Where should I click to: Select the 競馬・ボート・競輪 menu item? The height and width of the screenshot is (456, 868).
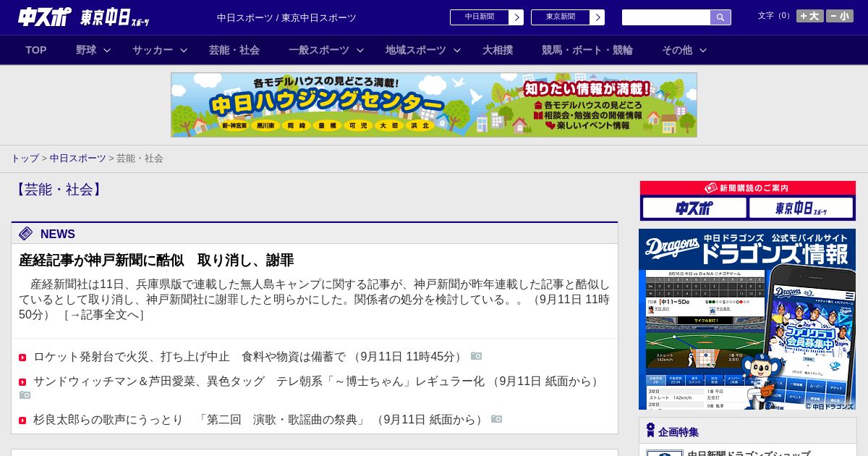point(587,50)
